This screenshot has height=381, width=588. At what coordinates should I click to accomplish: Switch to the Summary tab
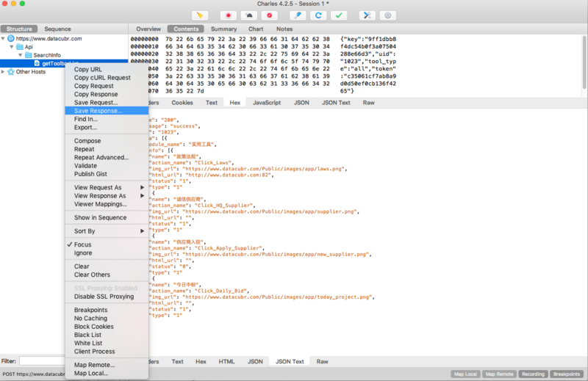[223, 29]
